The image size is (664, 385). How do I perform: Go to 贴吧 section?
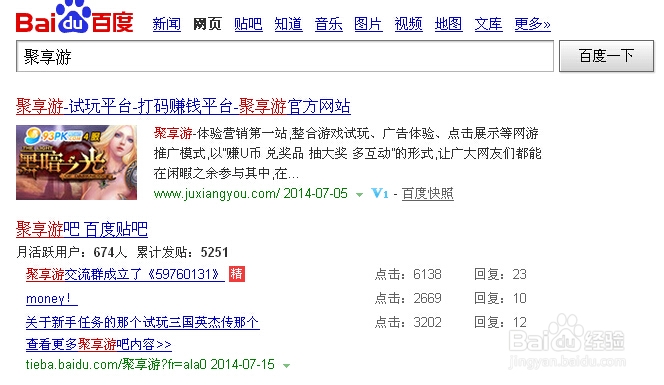coord(248,24)
